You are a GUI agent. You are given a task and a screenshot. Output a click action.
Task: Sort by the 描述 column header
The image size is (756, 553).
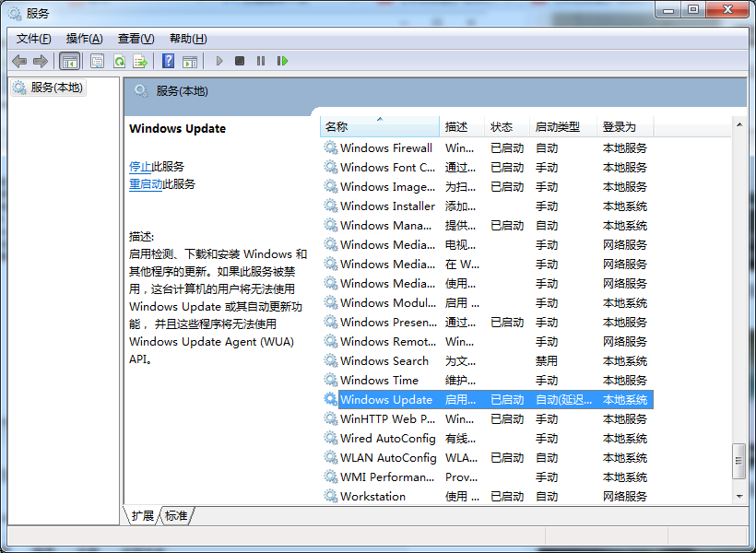tap(462, 127)
